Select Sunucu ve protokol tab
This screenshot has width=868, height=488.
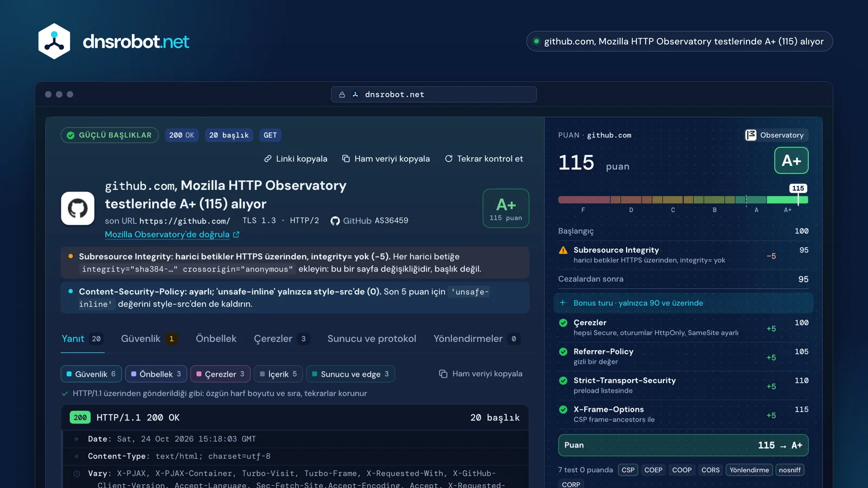click(372, 339)
